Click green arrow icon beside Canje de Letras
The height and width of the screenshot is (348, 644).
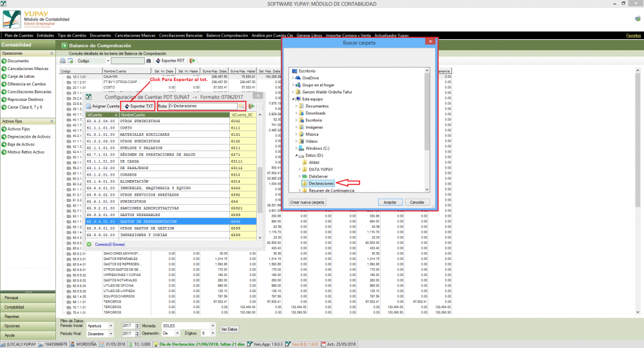[4, 77]
